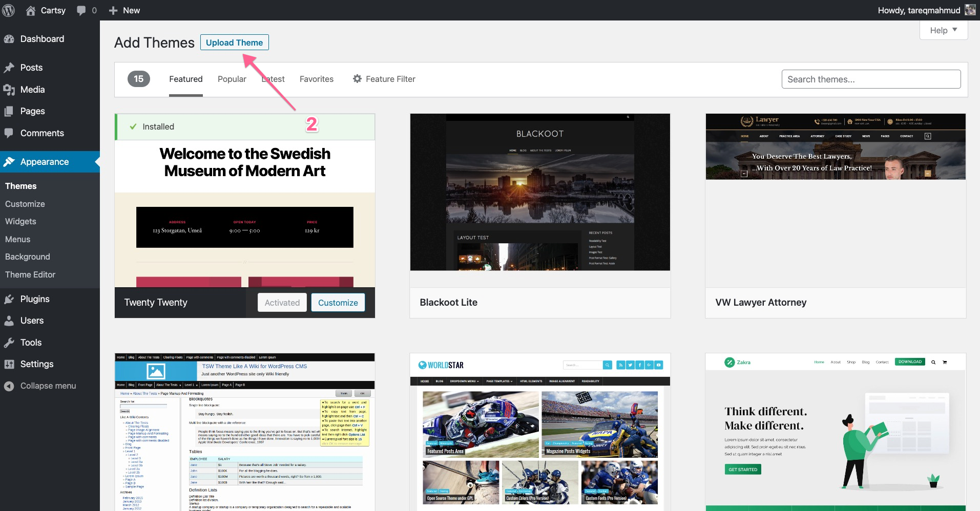This screenshot has width=980, height=511.
Task: Open the comments bubble icon in admin bar
Action: coord(81,10)
